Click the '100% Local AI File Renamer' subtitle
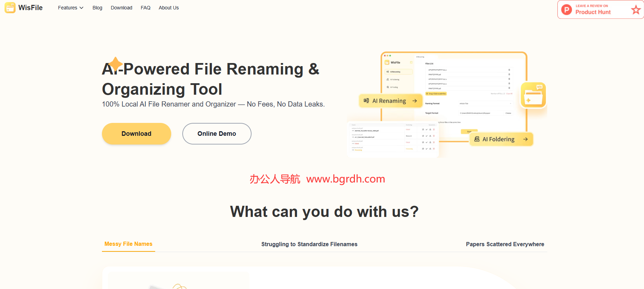This screenshot has width=644, height=289. 213,104
